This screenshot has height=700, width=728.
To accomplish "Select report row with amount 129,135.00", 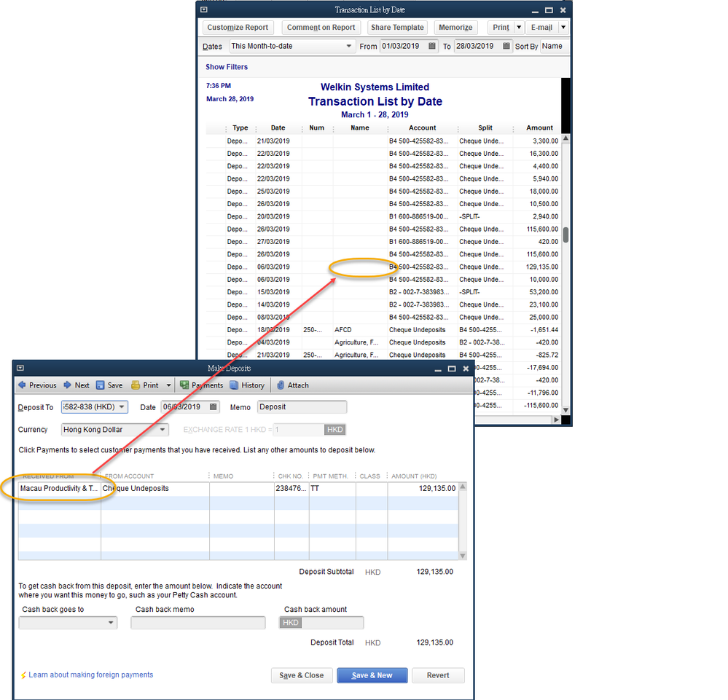I will [x=383, y=267].
